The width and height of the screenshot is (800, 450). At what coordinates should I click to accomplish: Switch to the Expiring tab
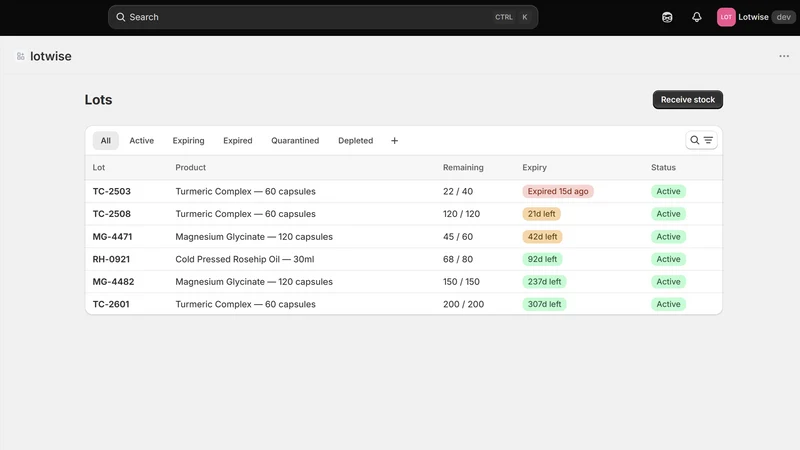188,141
